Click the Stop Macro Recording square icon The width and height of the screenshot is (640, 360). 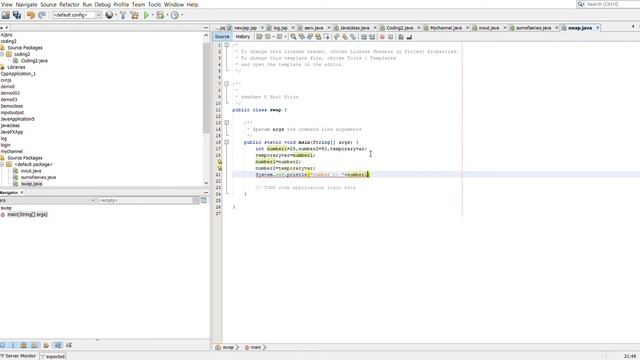click(x=391, y=37)
